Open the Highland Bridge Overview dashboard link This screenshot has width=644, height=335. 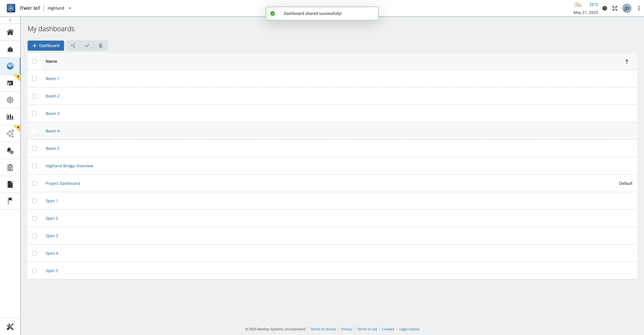pos(69,166)
